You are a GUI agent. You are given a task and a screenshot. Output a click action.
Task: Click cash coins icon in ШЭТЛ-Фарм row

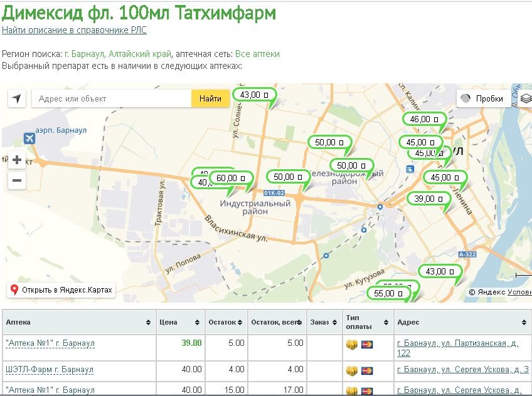[352, 370]
